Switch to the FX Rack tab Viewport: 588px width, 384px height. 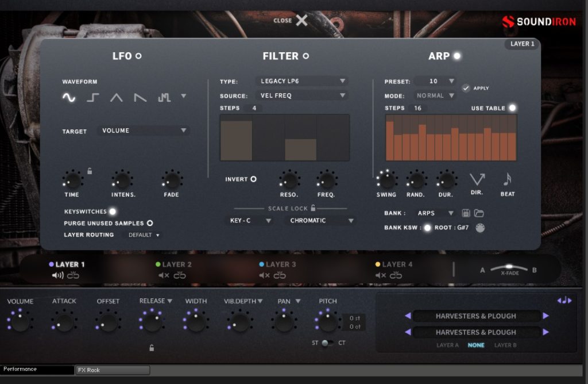tap(113, 370)
